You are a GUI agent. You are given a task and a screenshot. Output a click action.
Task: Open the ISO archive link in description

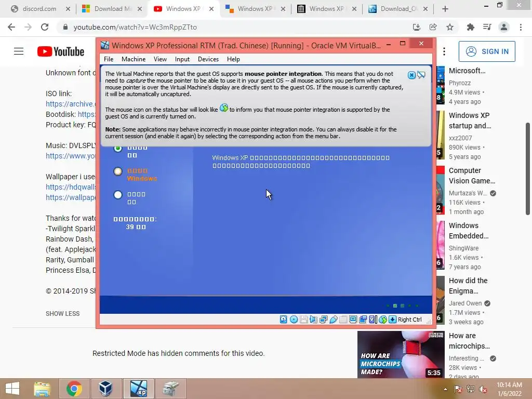pos(71,104)
